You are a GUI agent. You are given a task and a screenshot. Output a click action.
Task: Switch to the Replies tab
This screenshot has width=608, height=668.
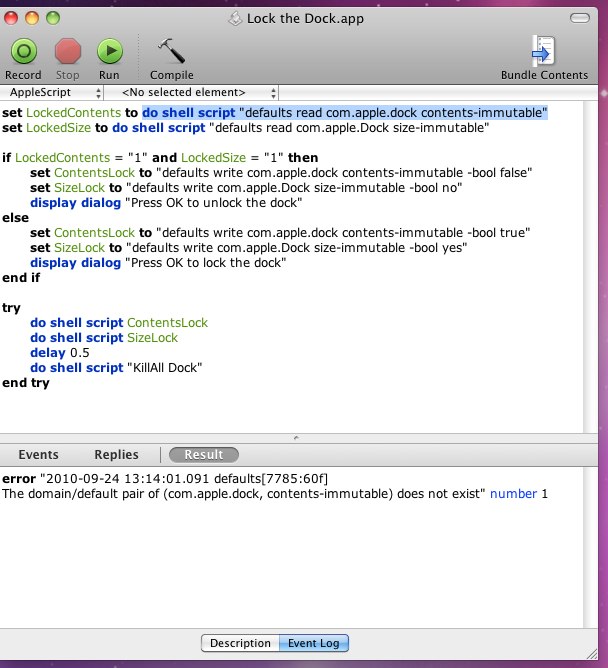coord(116,455)
